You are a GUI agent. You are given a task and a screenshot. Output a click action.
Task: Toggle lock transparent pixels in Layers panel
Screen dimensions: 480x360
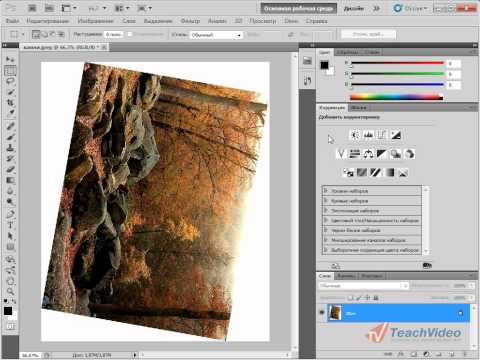coord(350,298)
